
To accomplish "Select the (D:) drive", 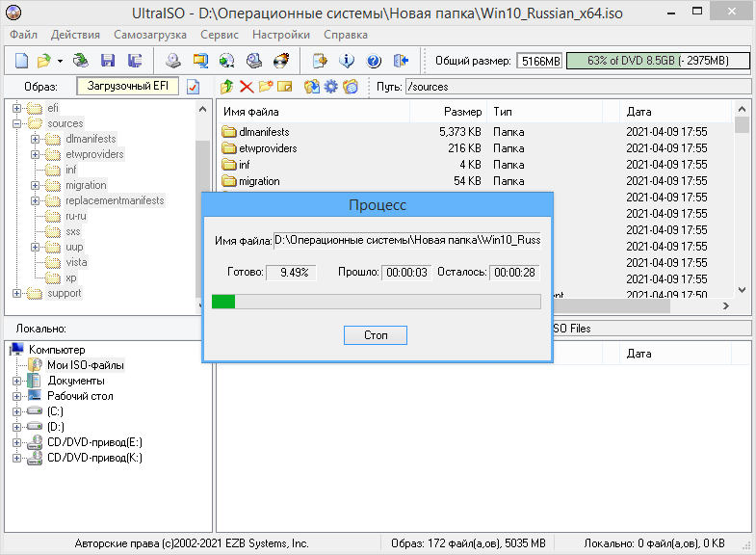I will point(56,427).
